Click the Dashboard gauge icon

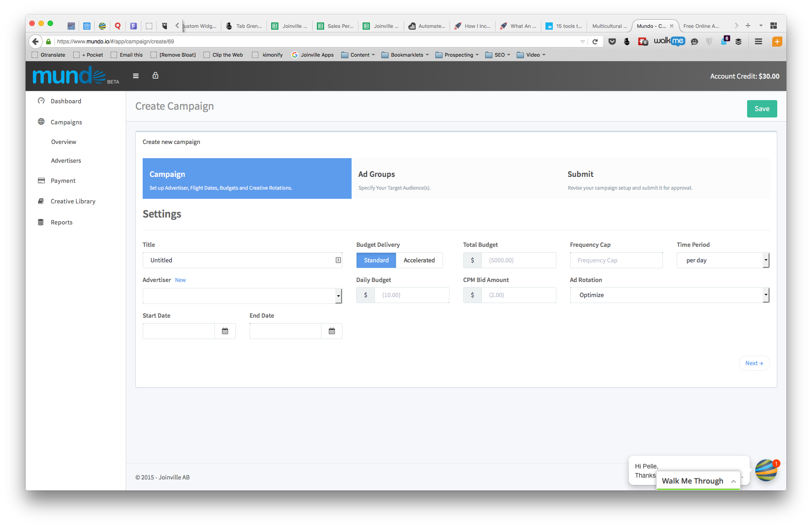coord(41,101)
